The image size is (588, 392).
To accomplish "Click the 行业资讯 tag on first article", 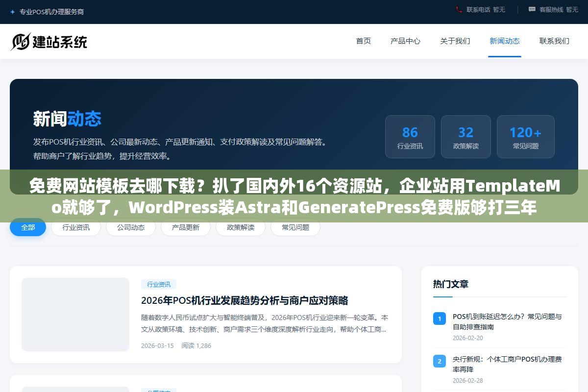I will (159, 284).
